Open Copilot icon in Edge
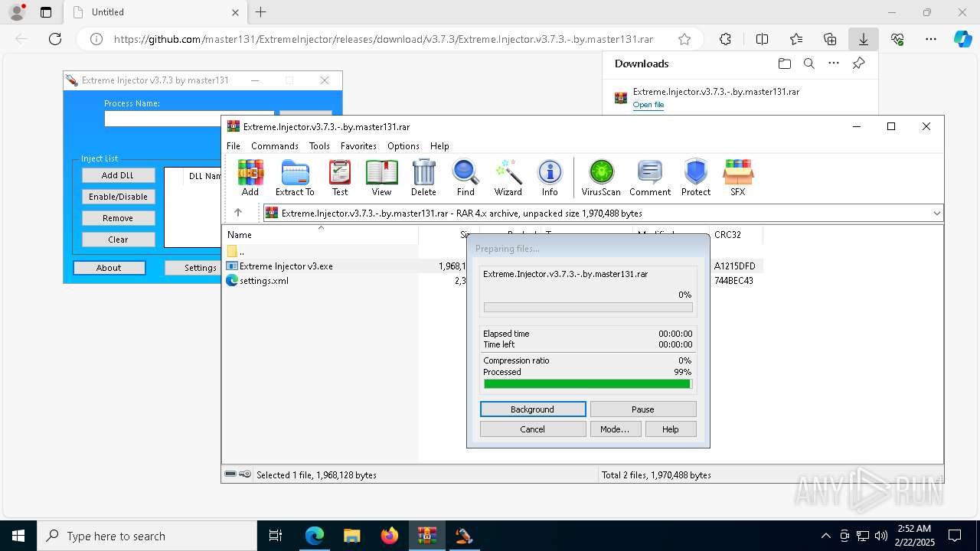The width and height of the screenshot is (980, 551). tap(962, 39)
